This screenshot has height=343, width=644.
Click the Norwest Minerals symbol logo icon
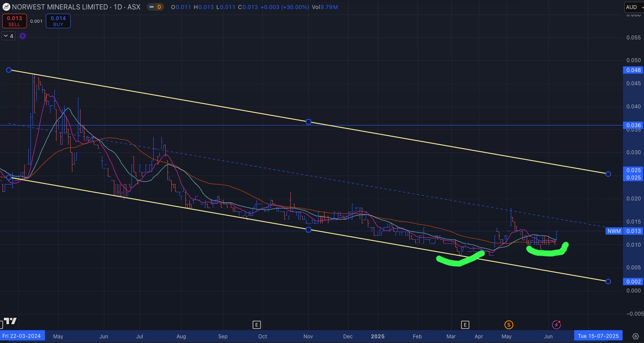point(6,7)
